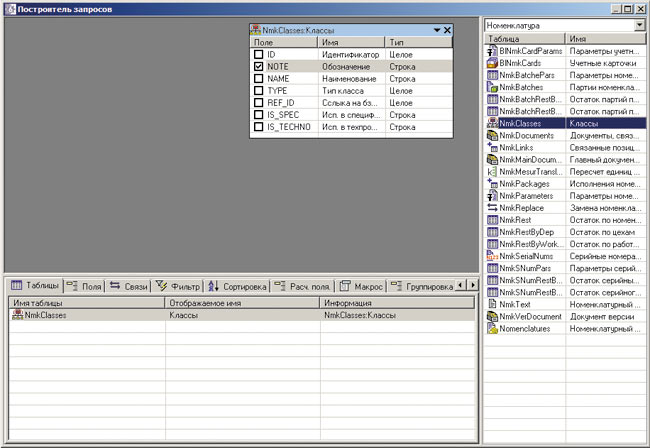Click the NmkSerialNums table icon

(491, 256)
